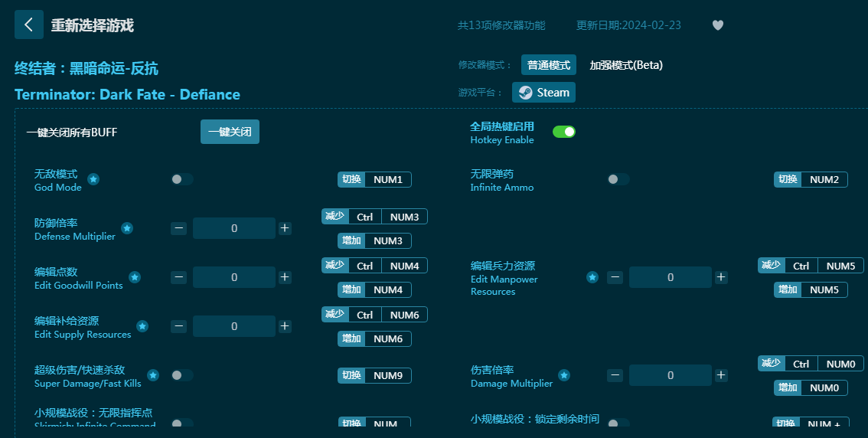The height and width of the screenshot is (438, 868).
Task: Click the heart favorite icon
Action: tap(717, 25)
